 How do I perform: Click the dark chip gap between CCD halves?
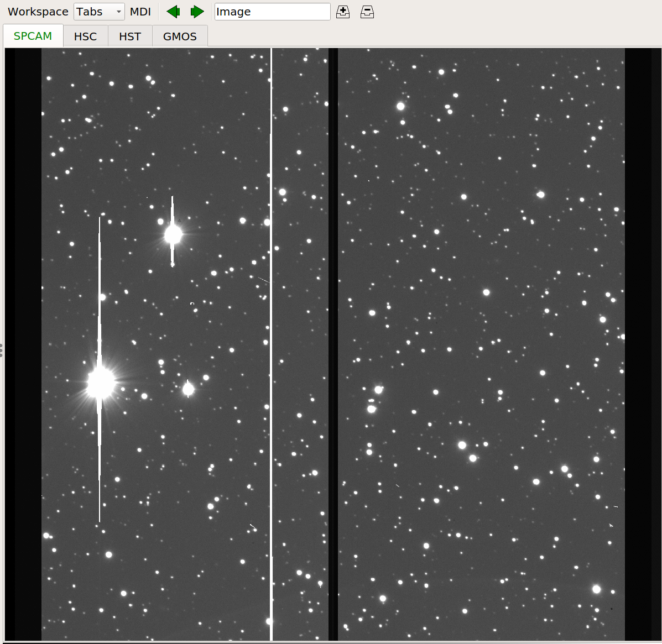click(x=333, y=344)
